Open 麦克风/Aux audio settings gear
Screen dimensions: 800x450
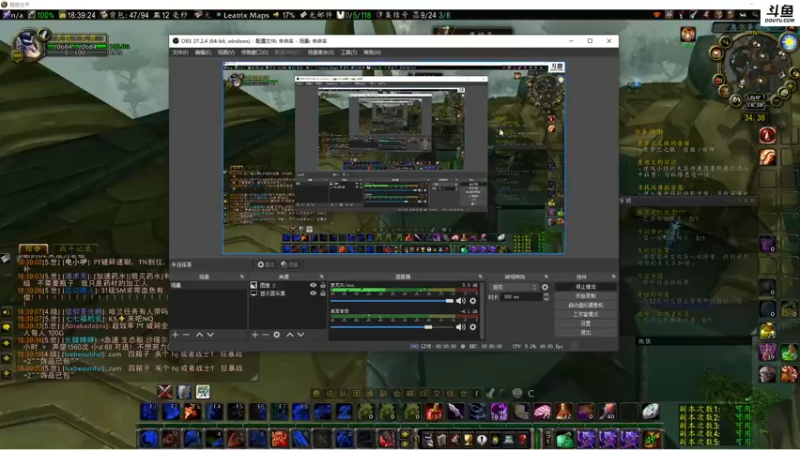(x=473, y=301)
